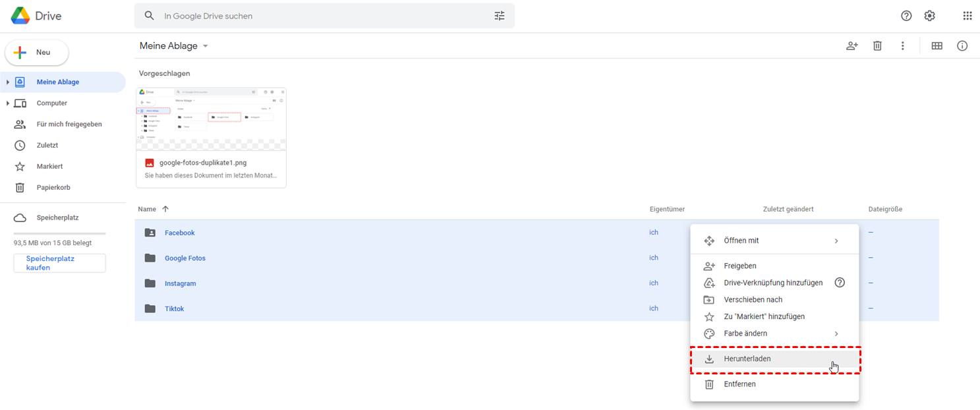Click the google-fotos-duplikate1.png file name

(x=203, y=163)
